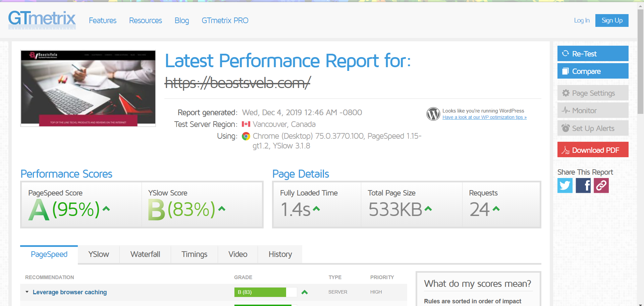Open the Blog navigation menu item
Viewport: 644px width, 306px height.
(181, 20)
